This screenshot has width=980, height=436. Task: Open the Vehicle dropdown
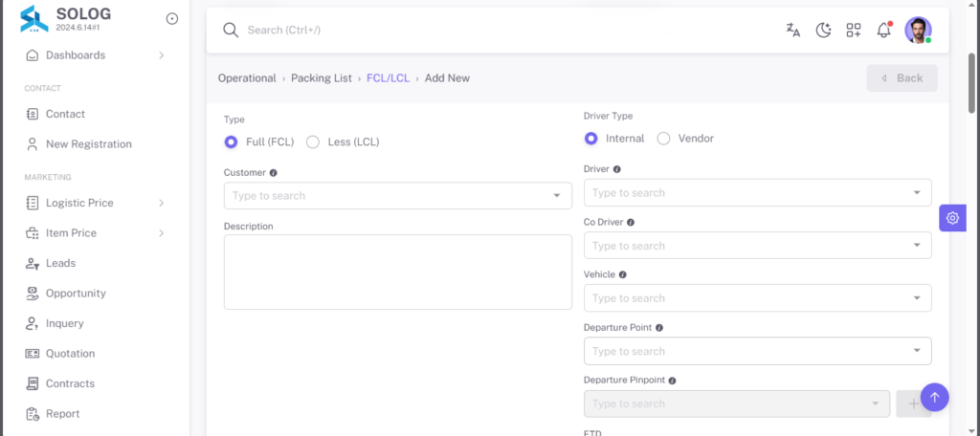758,298
